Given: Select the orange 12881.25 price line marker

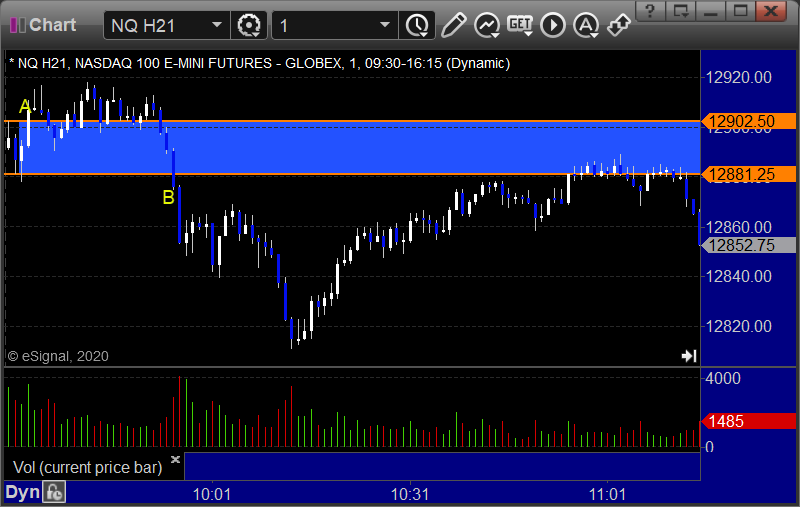Looking at the screenshot, I should coord(748,174).
